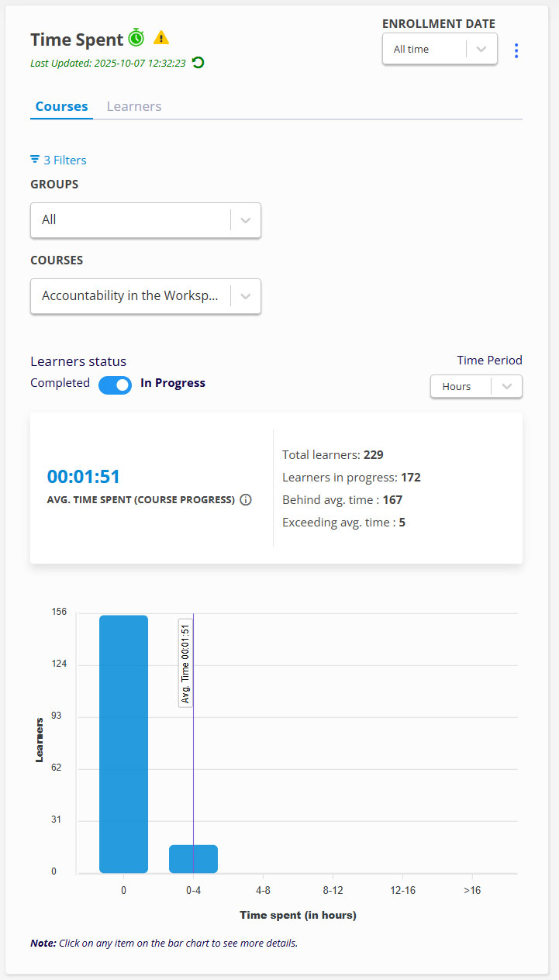559x980 pixels.
Task: Click the tall bar for 0 hours
Action: tap(123, 744)
